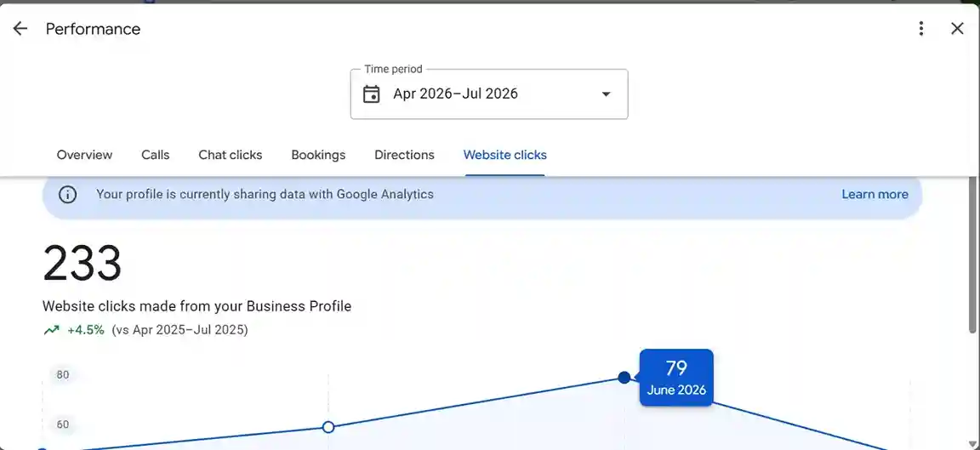Image resolution: width=980 pixels, height=450 pixels.
Task: Click the Performance title text
Action: click(93, 29)
